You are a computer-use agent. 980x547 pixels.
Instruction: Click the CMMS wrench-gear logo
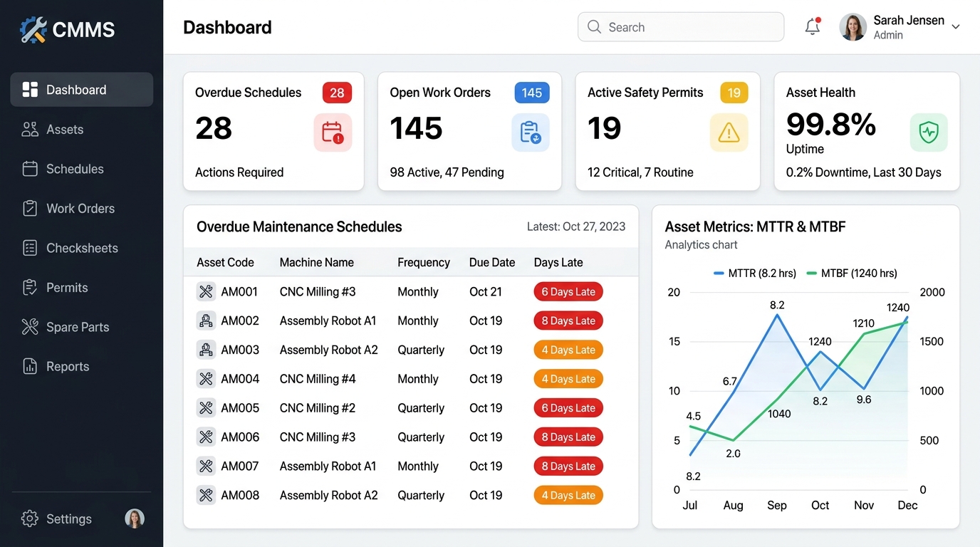point(33,29)
